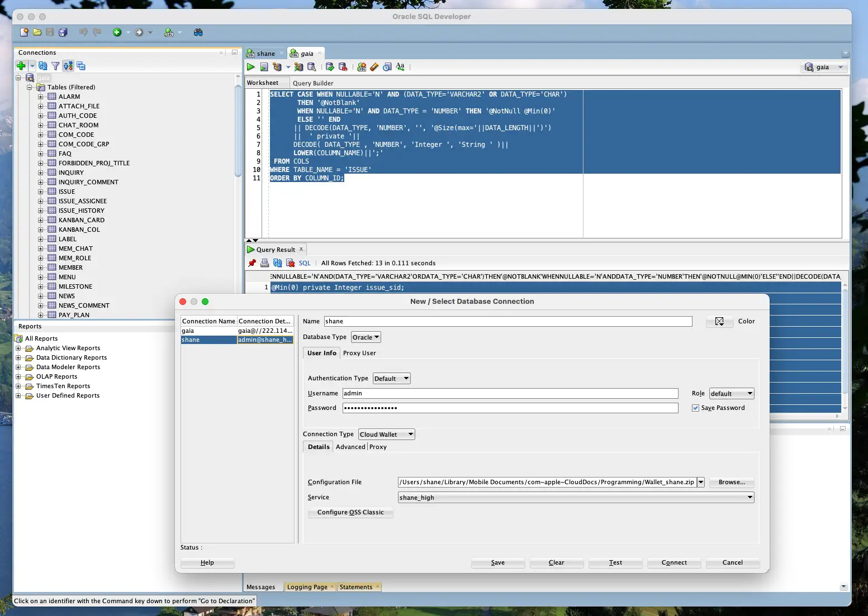Open the Authentication Type dropdown

(392, 379)
